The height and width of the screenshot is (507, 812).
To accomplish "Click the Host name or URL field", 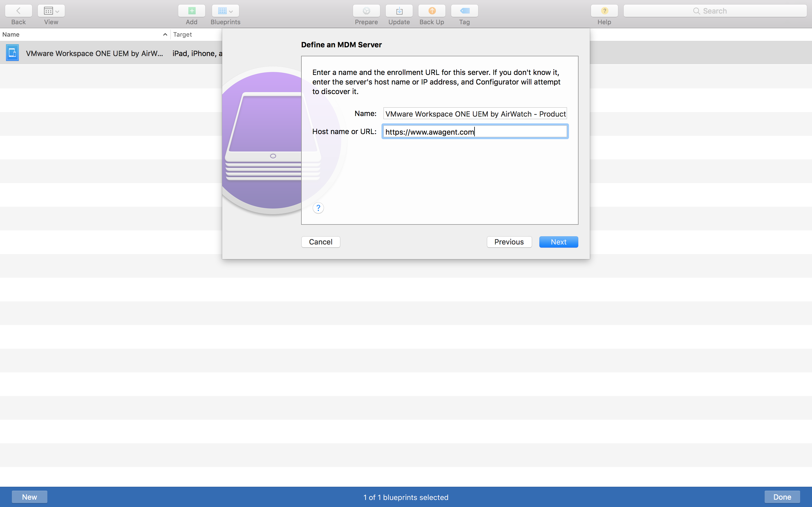I will tap(475, 132).
